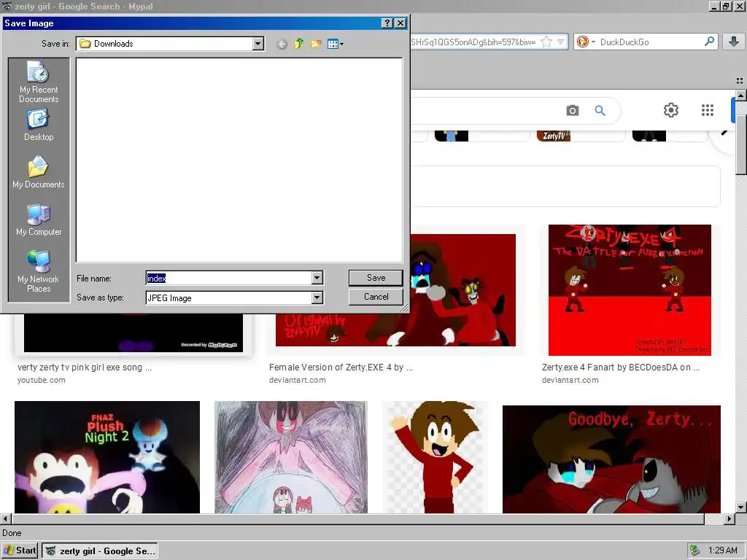747x560 pixels.
Task: Click zerty girl Google Search taskbar button
Action: [100, 551]
